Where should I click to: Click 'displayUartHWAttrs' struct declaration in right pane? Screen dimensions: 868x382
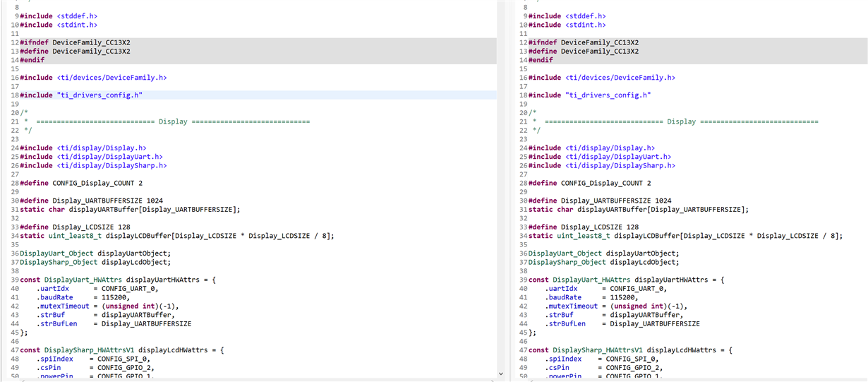[x=626, y=280]
